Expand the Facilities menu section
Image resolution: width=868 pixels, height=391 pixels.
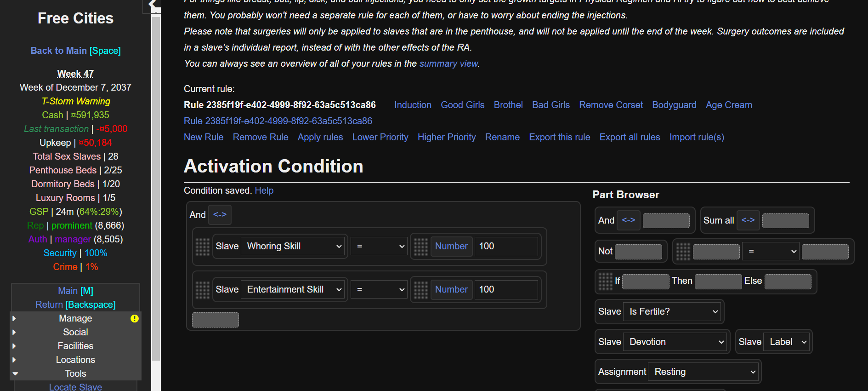[x=75, y=346]
